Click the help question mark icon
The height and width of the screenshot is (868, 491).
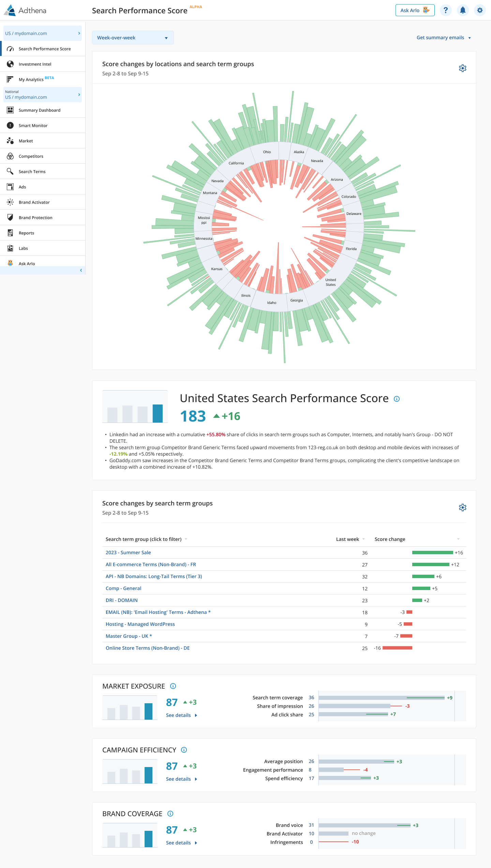point(446,10)
